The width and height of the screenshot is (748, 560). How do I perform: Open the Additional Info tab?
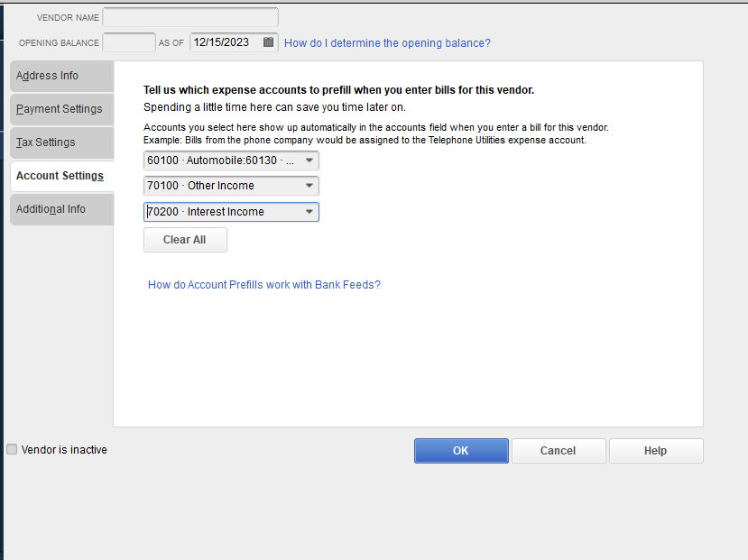point(62,209)
